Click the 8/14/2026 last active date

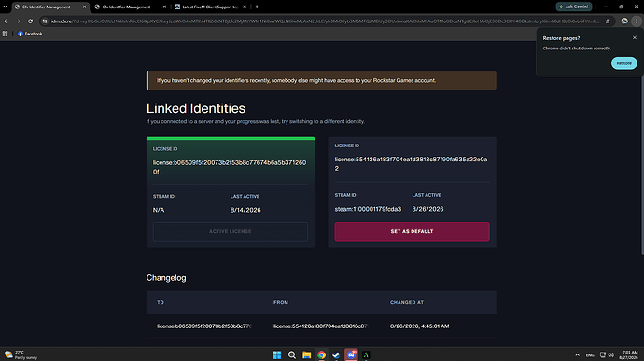point(245,210)
